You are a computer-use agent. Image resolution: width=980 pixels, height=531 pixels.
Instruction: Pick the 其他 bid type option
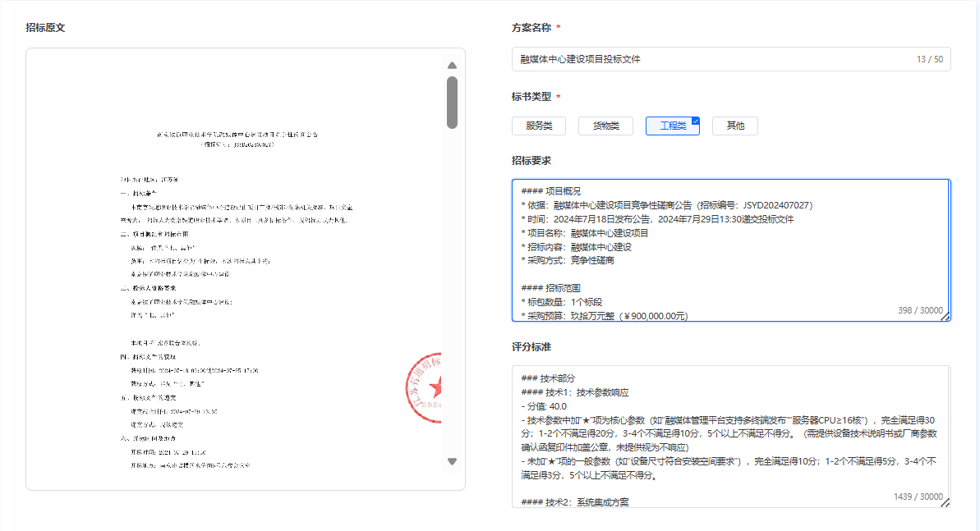click(735, 126)
